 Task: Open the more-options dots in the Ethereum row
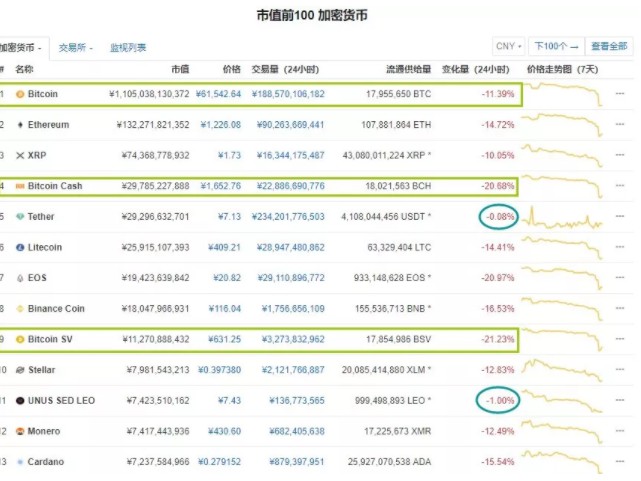tap(620, 124)
